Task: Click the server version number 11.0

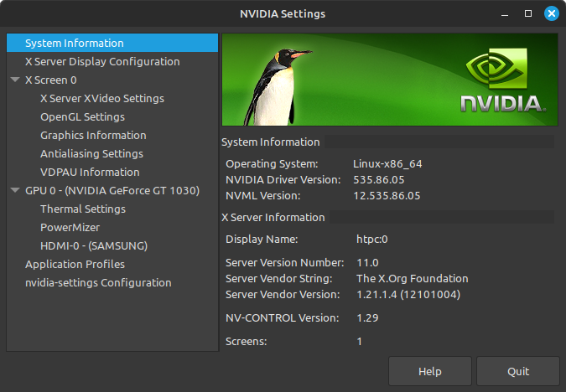Action: [x=367, y=262]
